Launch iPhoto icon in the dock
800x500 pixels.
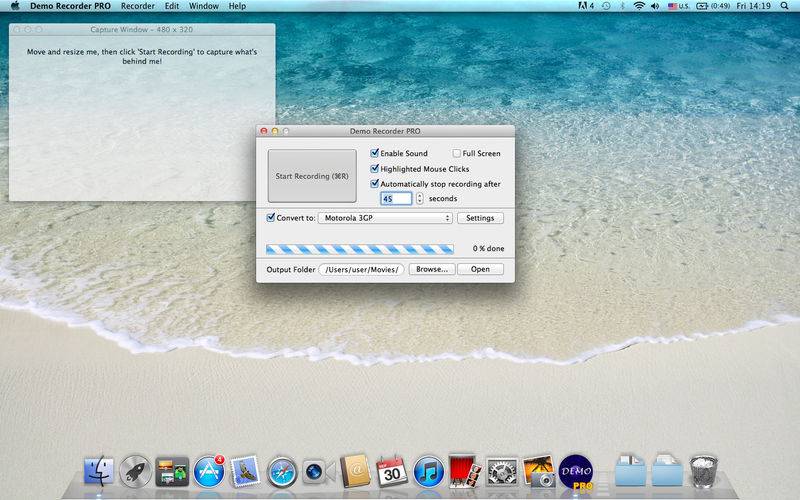click(539, 471)
